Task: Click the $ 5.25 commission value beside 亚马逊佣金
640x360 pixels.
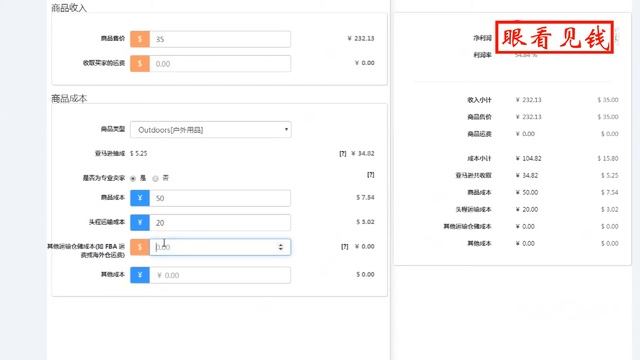Action: (x=139, y=153)
